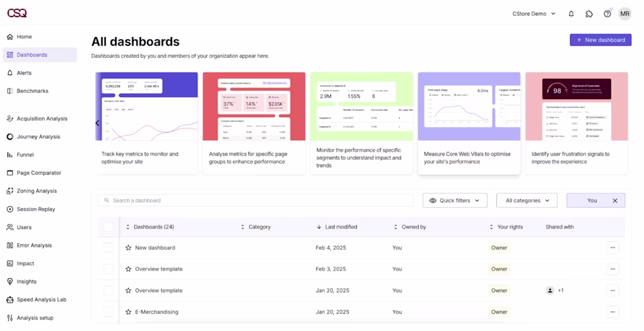Tick checkbox for Feb 3 Overview template
644x331 pixels.
point(108,269)
